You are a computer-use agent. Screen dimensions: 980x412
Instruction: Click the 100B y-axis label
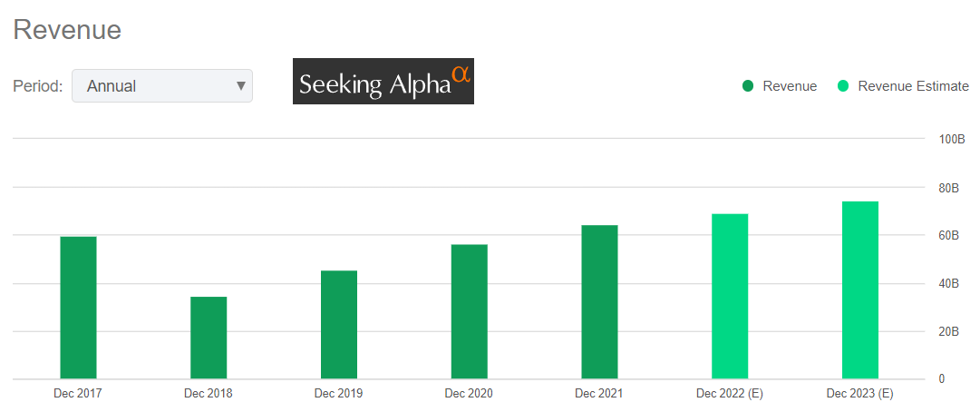coord(951,139)
